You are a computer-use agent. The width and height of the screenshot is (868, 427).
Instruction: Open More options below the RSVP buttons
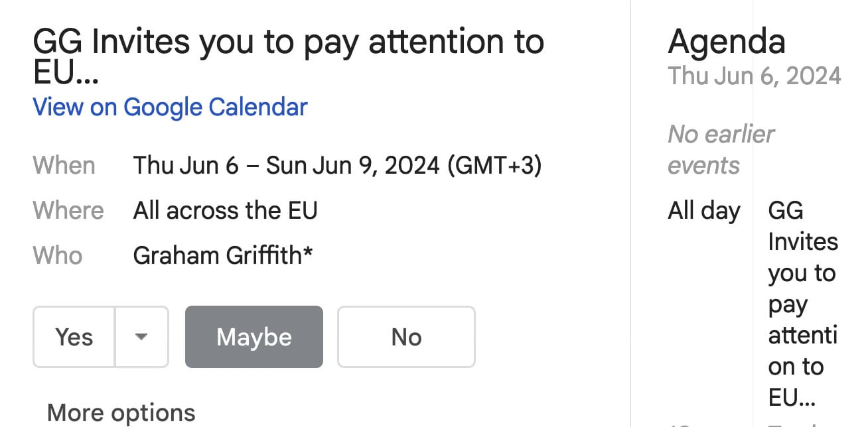click(x=121, y=412)
